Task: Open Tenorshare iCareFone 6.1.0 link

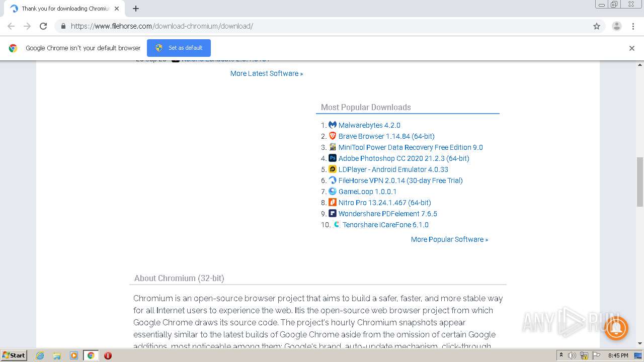Action: click(x=385, y=225)
